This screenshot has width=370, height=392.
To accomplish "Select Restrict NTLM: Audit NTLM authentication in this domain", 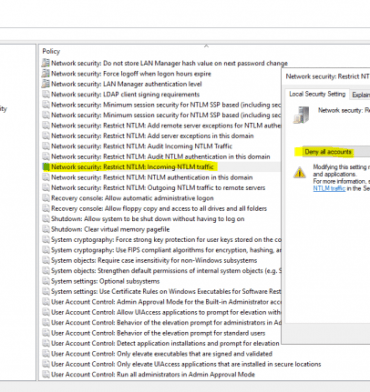I will pos(161,156).
